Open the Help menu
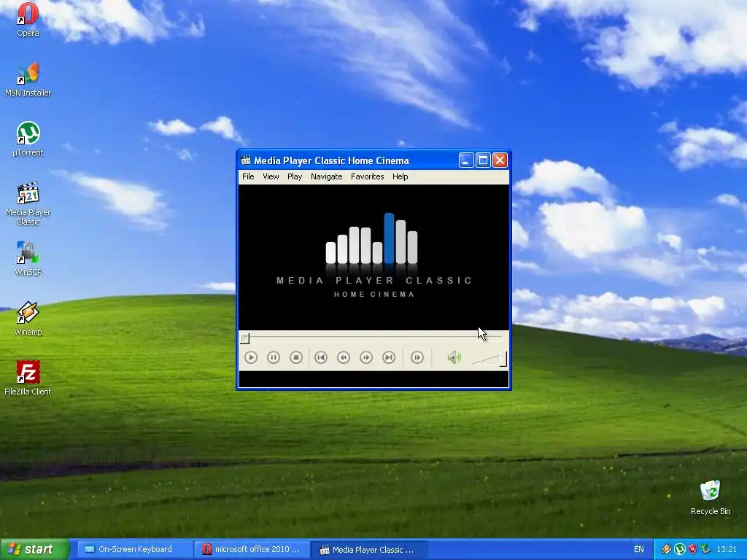The height and width of the screenshot is (560, 747). (x=400, y=176)
